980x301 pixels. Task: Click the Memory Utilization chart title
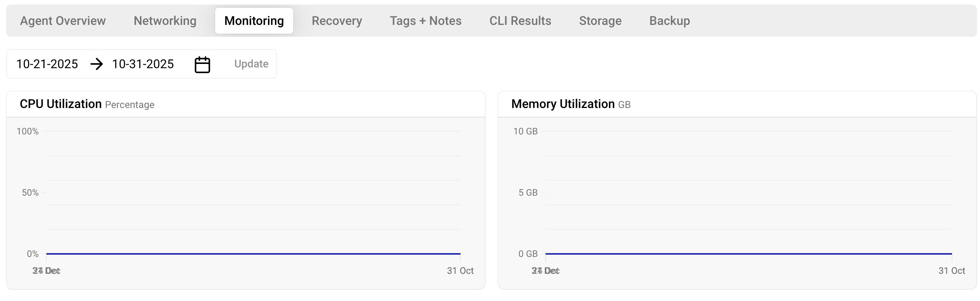[x=563, y=104]
